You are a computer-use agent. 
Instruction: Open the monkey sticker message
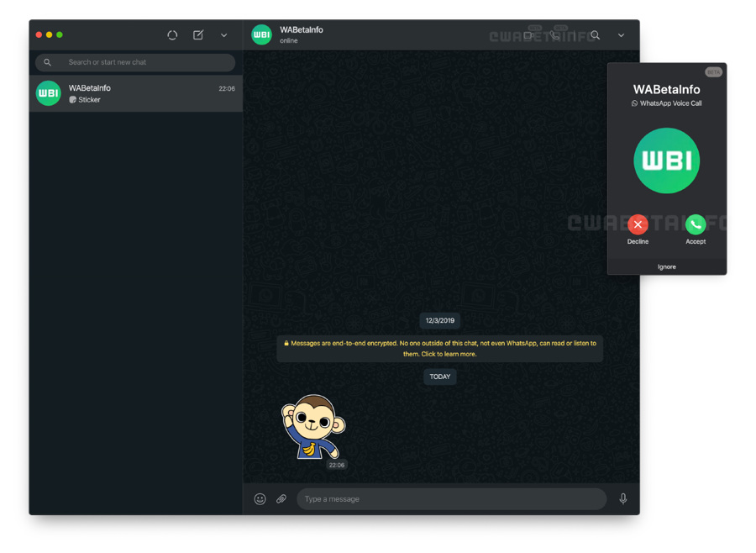[x=313, y=427]
